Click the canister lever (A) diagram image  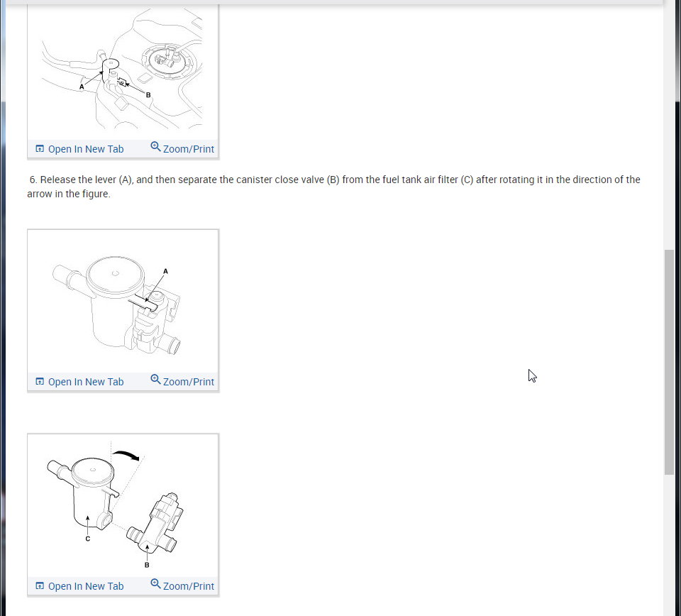click(123, 302)
